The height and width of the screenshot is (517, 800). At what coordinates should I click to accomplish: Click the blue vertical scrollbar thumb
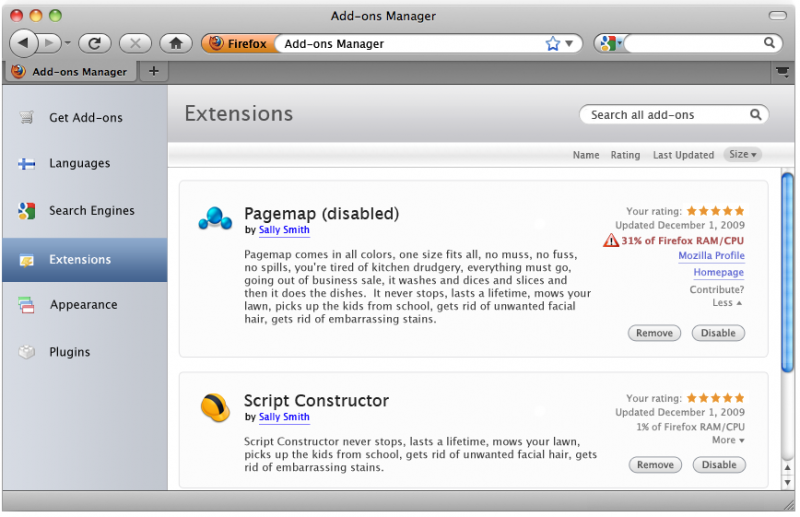(787, 273)
